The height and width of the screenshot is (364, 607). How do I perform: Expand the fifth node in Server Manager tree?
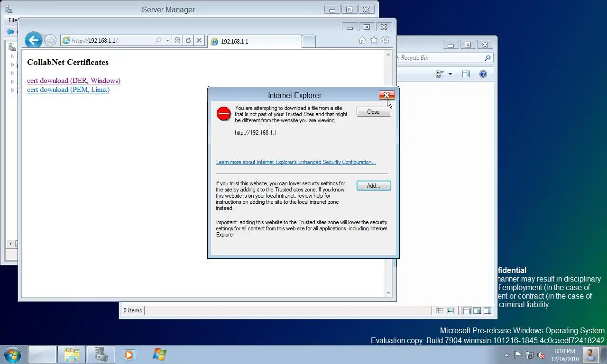13,91
